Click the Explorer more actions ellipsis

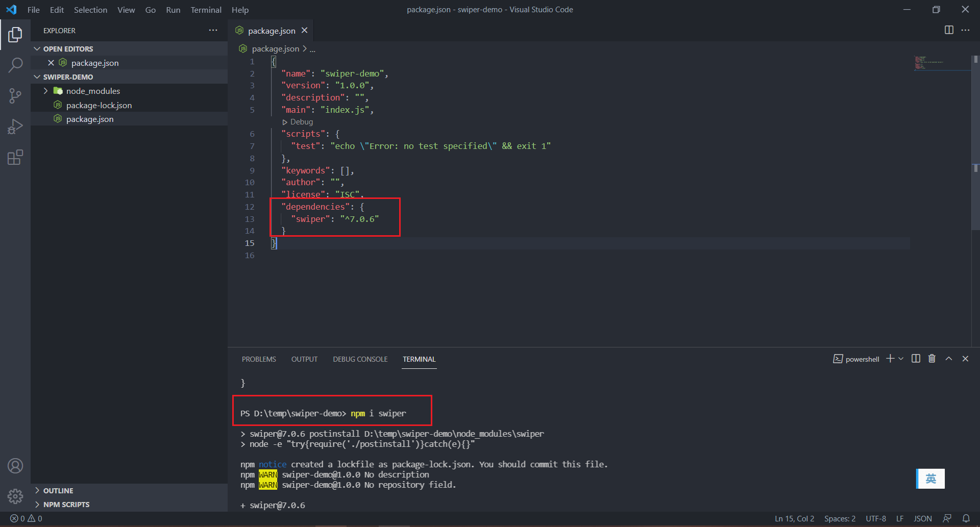click(x=213, y=31)
